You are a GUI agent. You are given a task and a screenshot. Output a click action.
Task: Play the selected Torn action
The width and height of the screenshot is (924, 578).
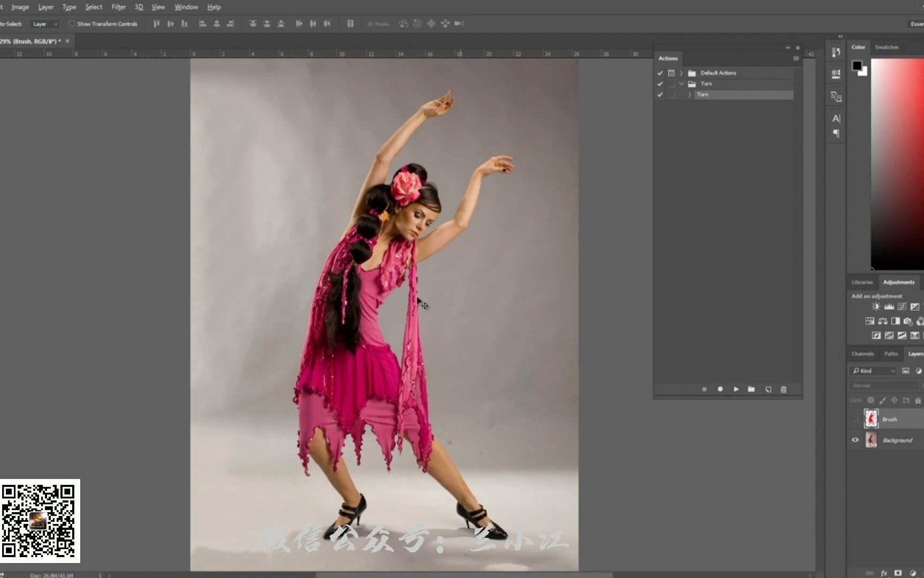(736, 390)
